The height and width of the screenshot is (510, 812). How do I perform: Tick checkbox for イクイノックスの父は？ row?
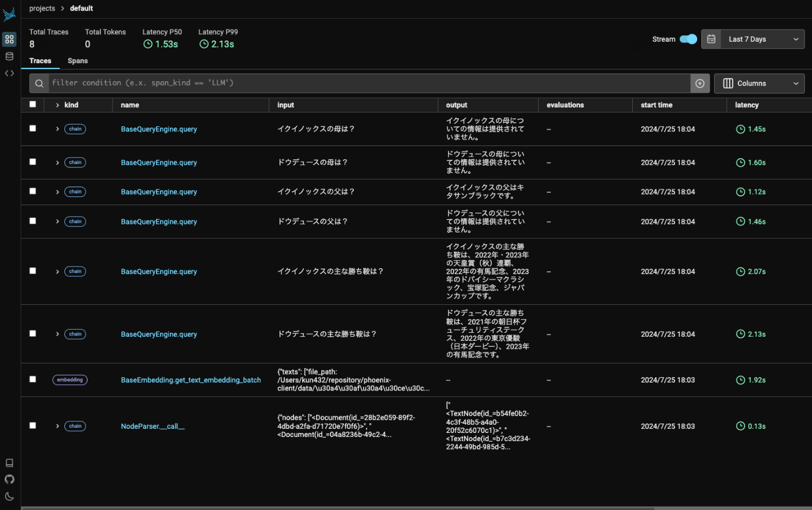[x=32, y=191]
